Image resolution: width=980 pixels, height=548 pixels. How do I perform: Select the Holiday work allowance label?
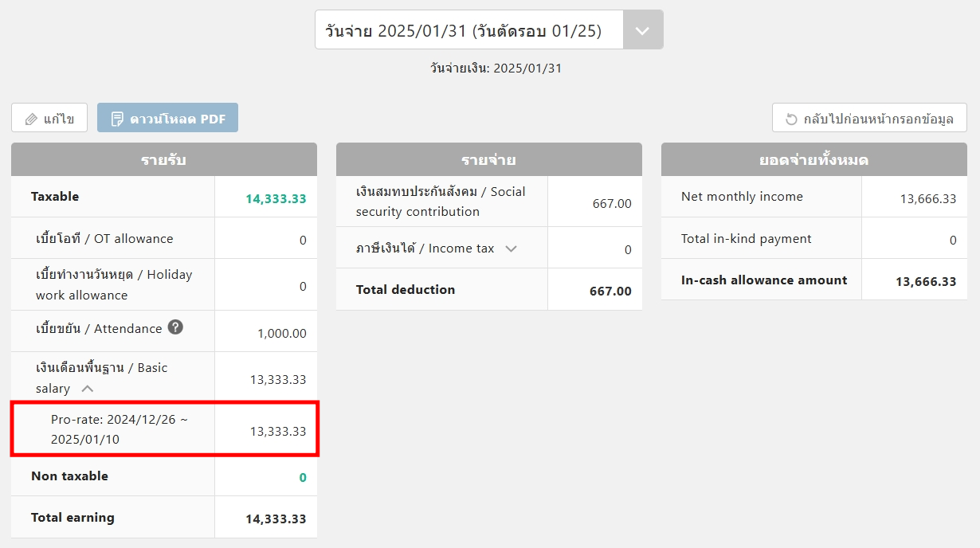114,284
